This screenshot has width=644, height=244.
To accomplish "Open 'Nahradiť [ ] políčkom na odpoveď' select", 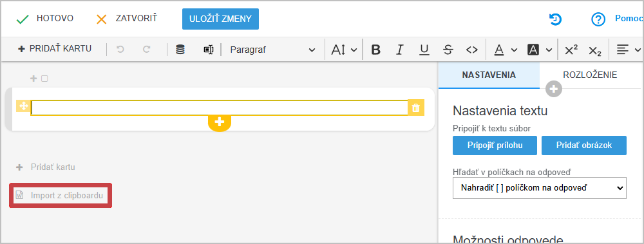I will [539, 188].
